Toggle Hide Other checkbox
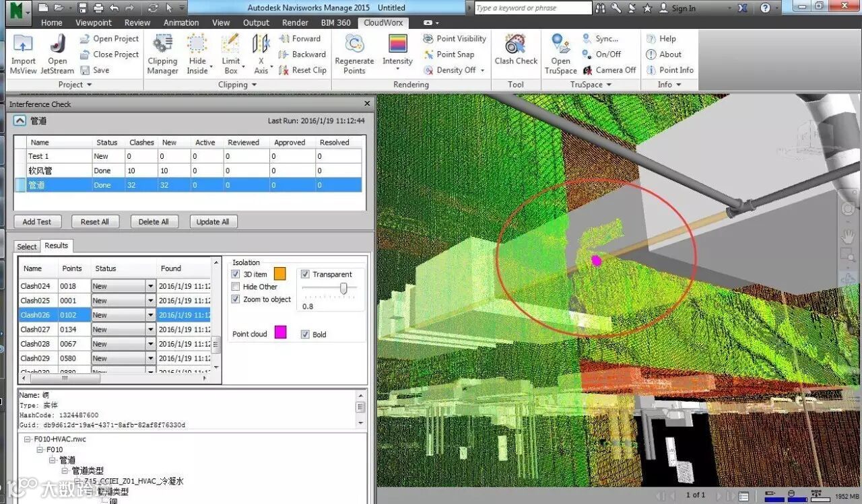The width and height of the screenshot is (862, 504). tap(236, 287)
